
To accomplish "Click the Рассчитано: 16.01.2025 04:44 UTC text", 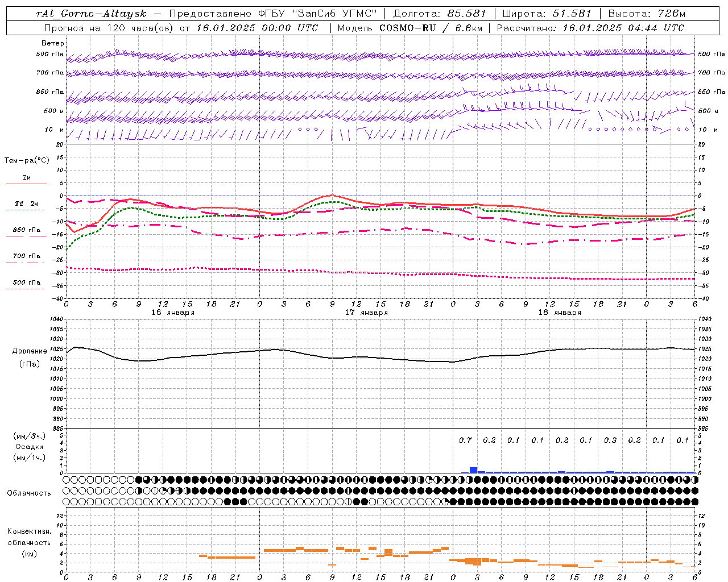I will point(590,28).
